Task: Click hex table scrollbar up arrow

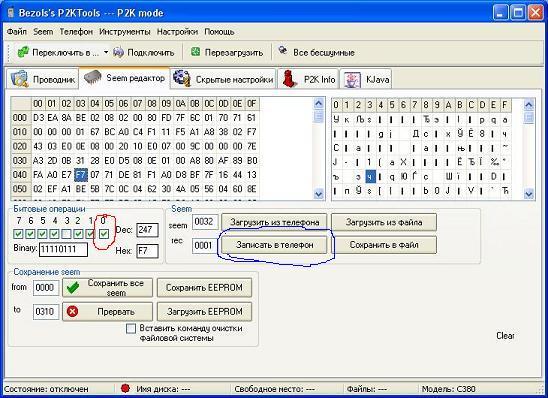Action: tap(318, 103)
